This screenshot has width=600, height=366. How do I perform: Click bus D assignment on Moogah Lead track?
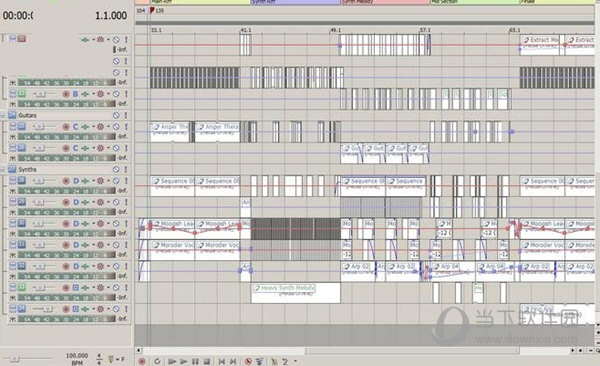point(76,224)
